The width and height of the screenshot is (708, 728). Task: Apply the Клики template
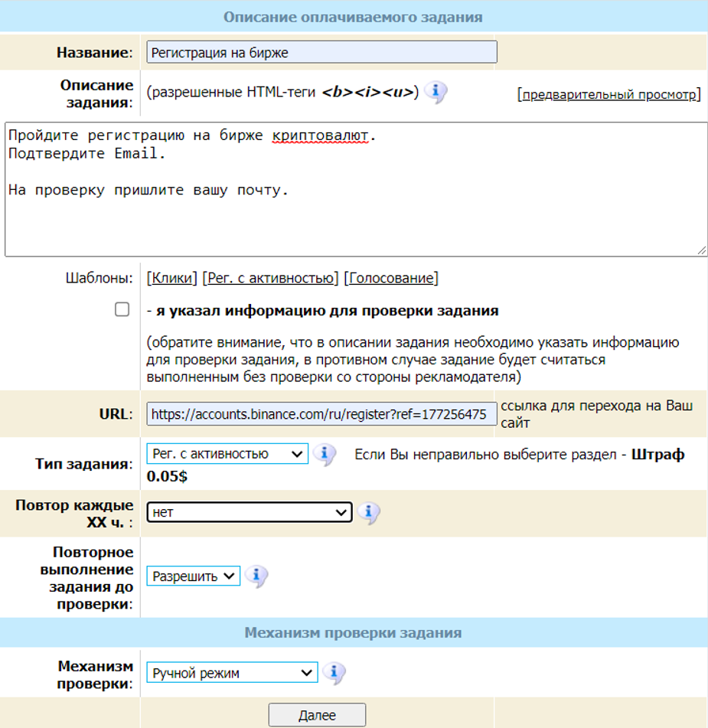[172, 278]
